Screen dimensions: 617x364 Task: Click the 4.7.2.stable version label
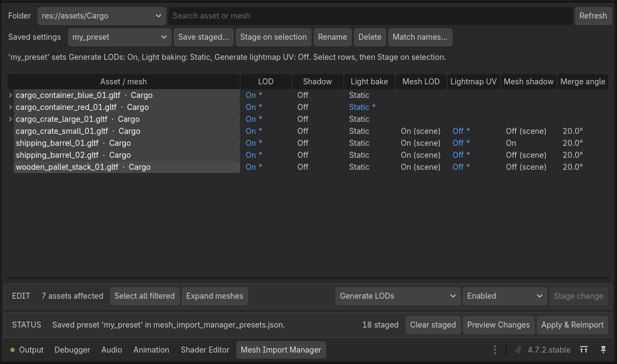[x=549, y=350]
